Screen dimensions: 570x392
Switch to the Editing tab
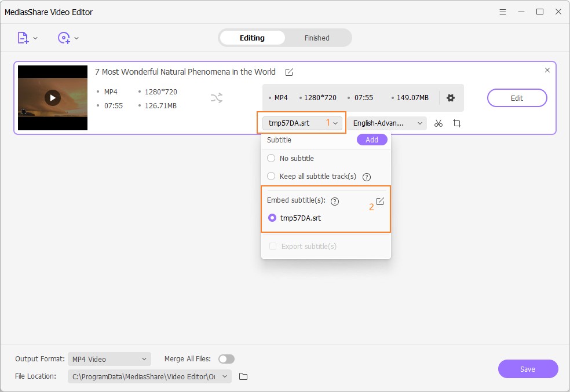(x=252, y=38)
